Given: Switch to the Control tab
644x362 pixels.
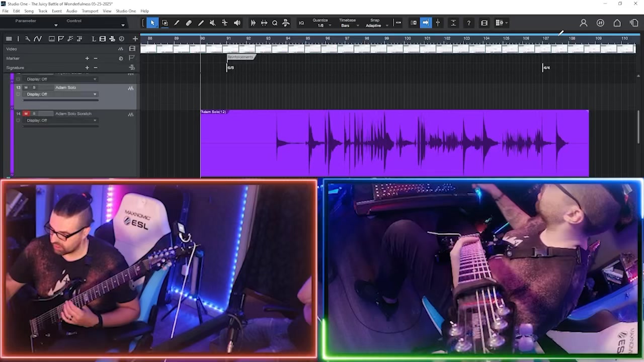Looking at the screenshot, I should click(73, 21).
